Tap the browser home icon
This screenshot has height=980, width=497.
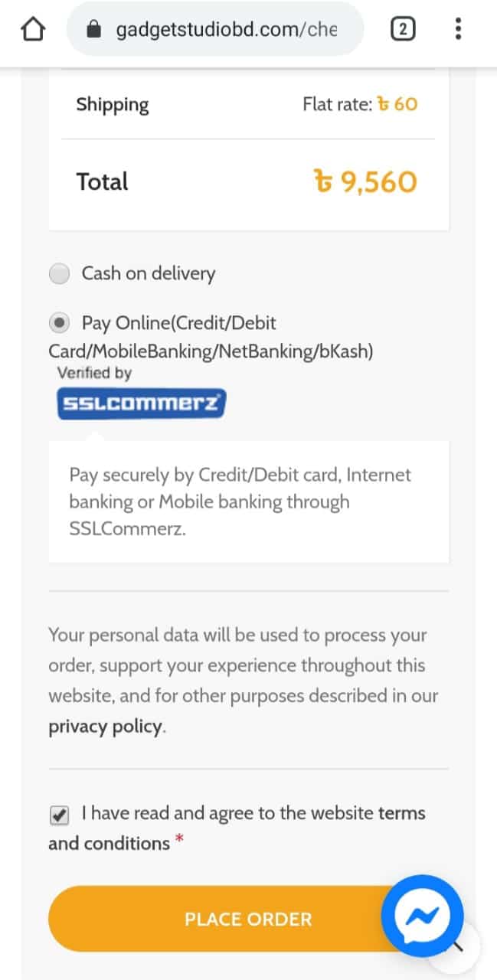point(33,30)
